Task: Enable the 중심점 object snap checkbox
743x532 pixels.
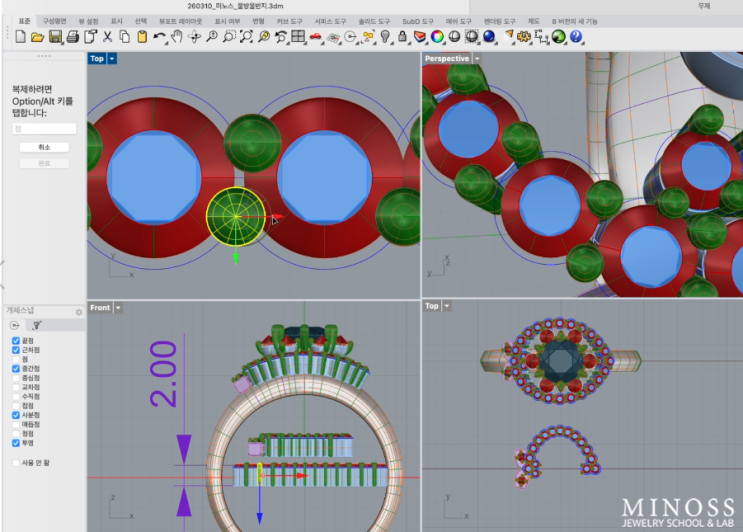Action: (x=15, y=378)
